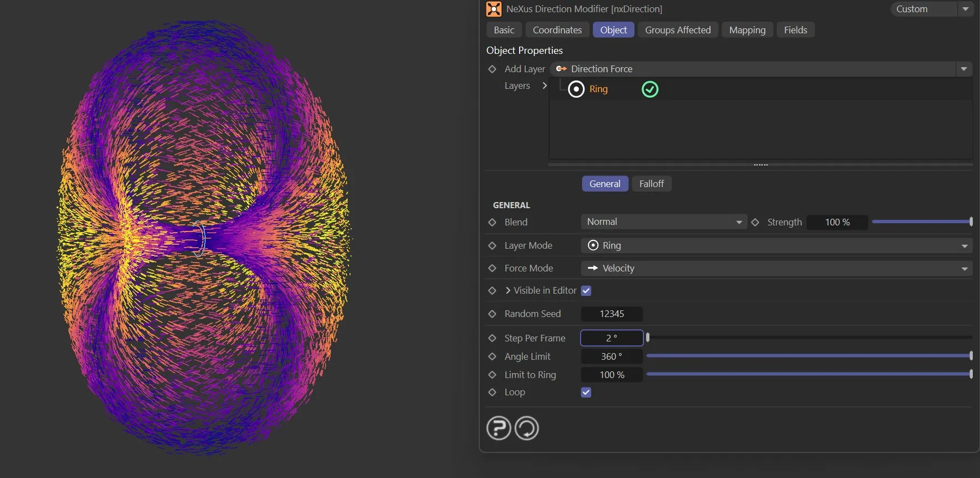Click the Visible in Editor keyframe diamond
Image resolution: width=980 pixels, height=478 pixels.
pos(492,290)
